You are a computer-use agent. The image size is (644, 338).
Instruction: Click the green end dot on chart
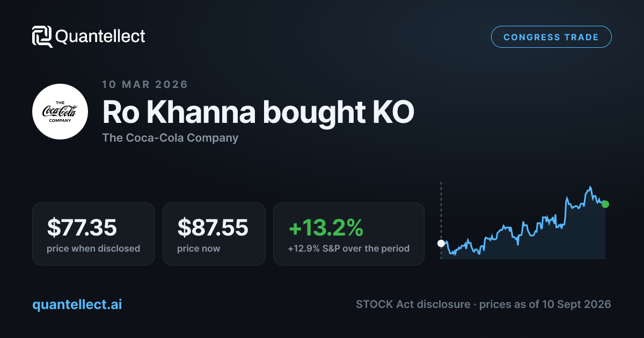[605, 204]
